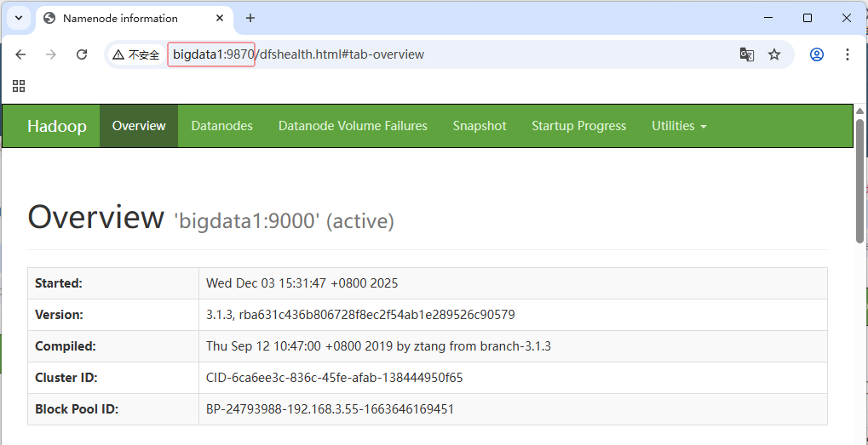The width and height of the screenshot is (868, 445).
Task: Click the Started: label cell
Action: (113, 283)
